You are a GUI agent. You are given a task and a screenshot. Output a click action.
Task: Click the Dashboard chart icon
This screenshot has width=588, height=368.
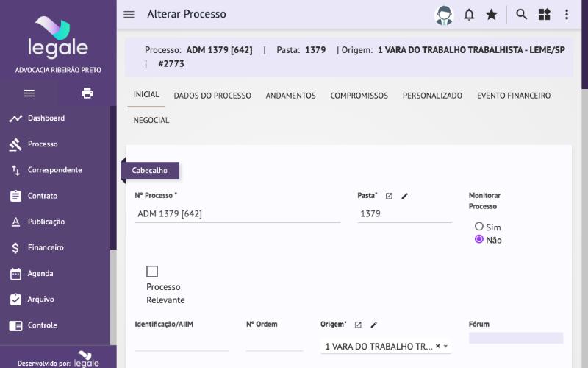(x=15, y=118)
